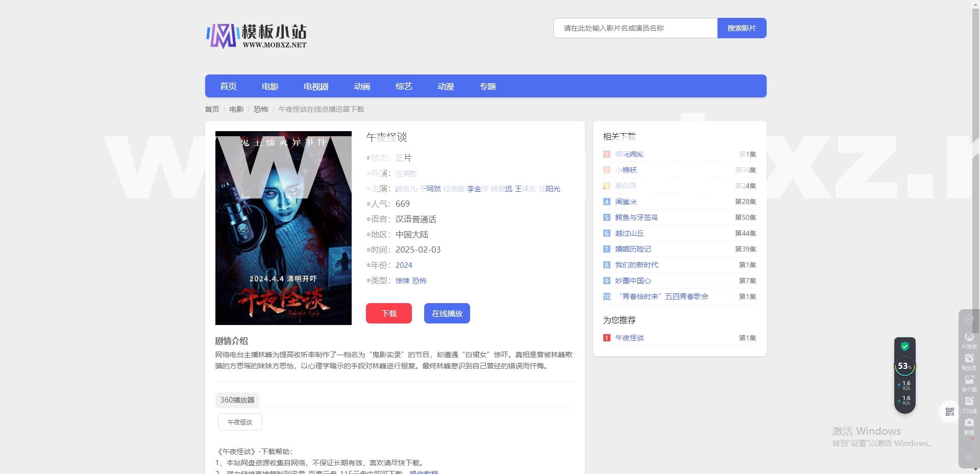The height and width of the screenshot is (474, 980).
Task: Open the QR code floating button
Action: 949,411
